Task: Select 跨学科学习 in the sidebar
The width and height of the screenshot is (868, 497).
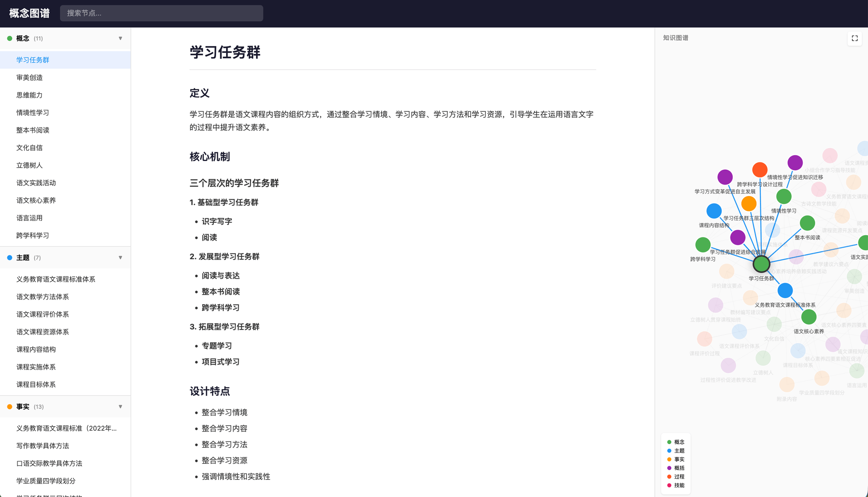Action: tap(65, 235)
